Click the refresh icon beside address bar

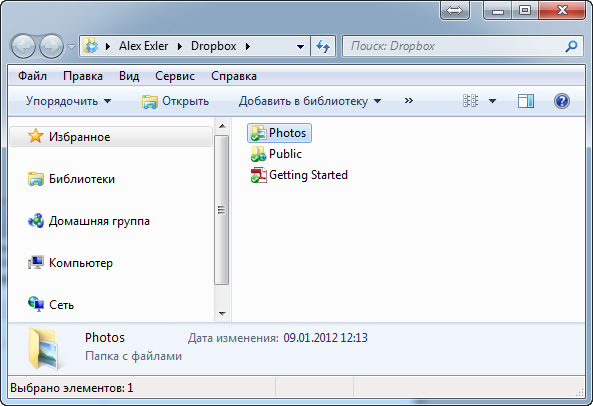point(323,46)
